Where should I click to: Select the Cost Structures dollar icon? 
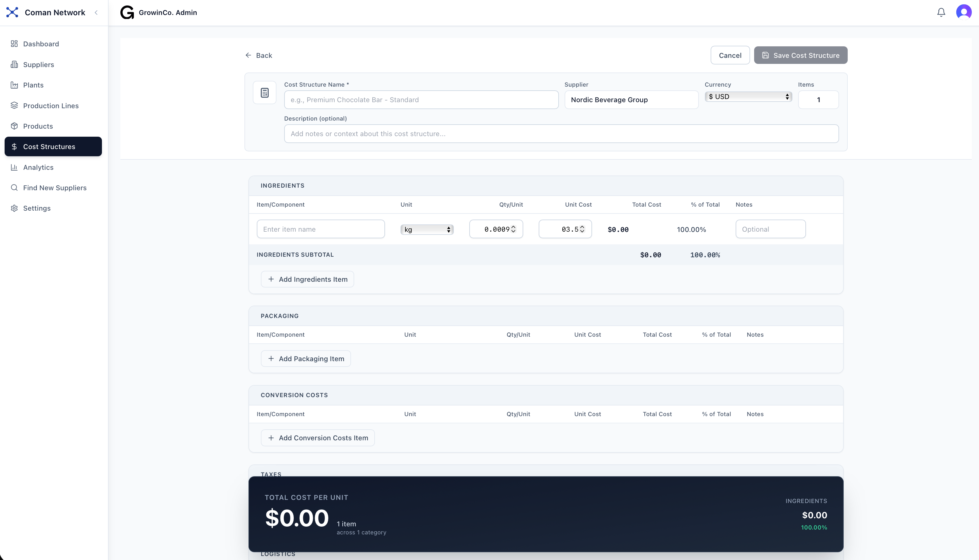14,146
